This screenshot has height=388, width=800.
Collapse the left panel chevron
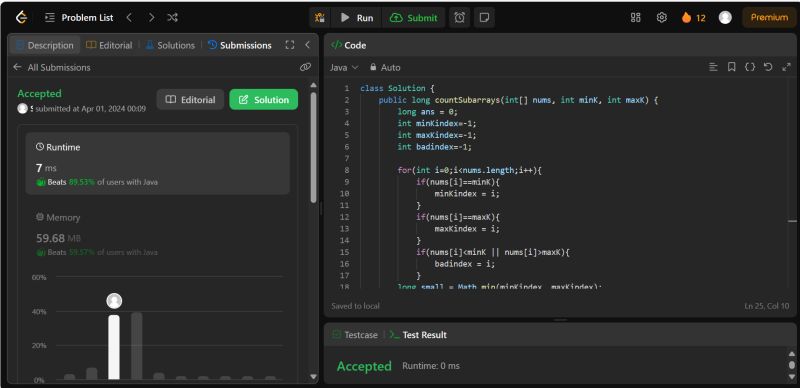[x=307, y=45]
